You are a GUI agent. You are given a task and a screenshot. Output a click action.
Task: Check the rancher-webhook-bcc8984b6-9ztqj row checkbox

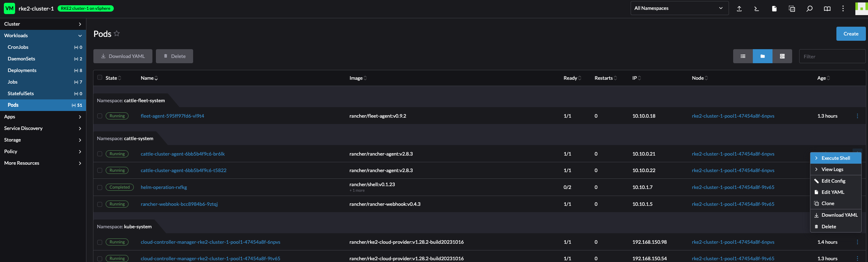point(100,204)
